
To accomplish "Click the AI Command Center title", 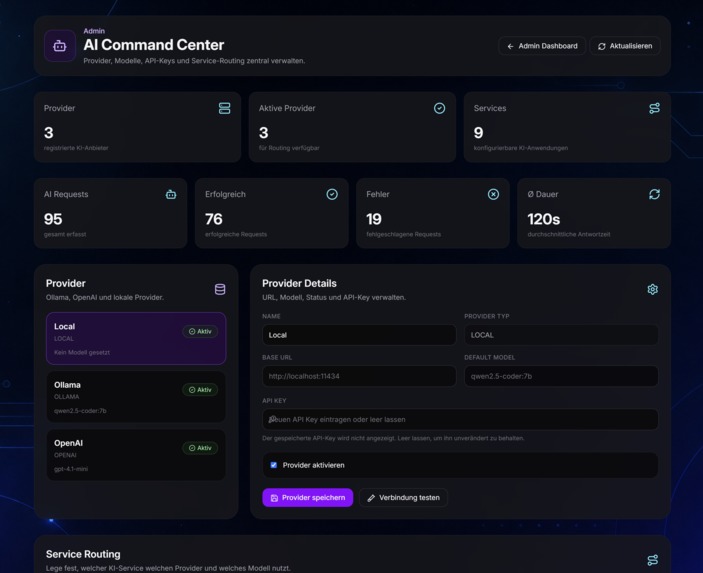I will pos(153,45).
